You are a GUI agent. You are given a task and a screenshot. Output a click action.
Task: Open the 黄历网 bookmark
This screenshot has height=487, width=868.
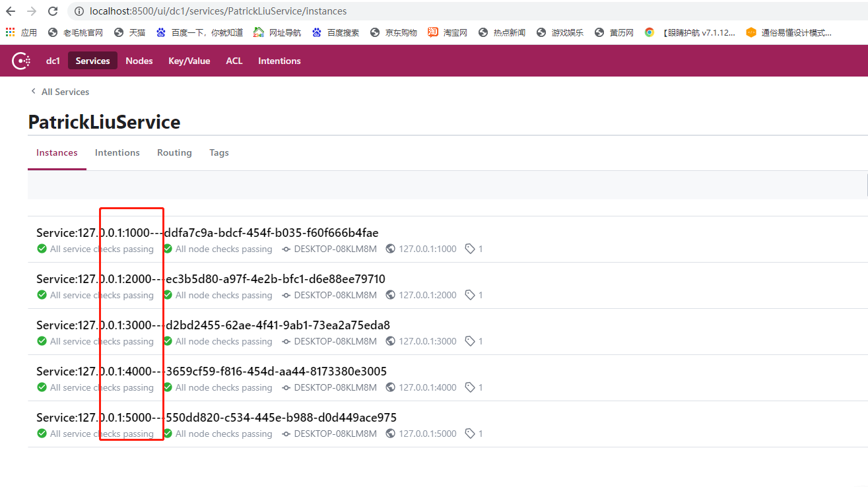point(614,32)
